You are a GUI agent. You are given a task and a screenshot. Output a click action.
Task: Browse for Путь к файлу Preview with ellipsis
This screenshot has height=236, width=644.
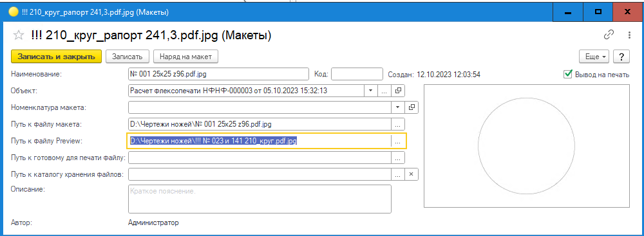[x=398, y=141]
